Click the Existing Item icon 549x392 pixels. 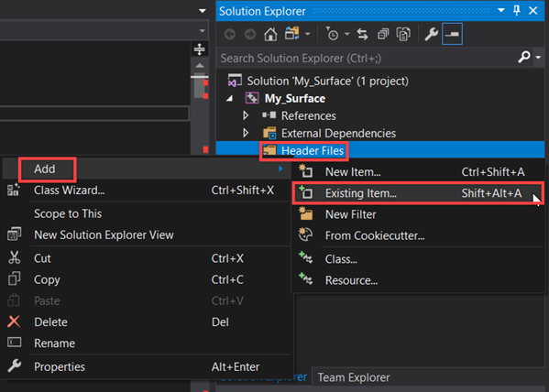(x=305, y=192)
